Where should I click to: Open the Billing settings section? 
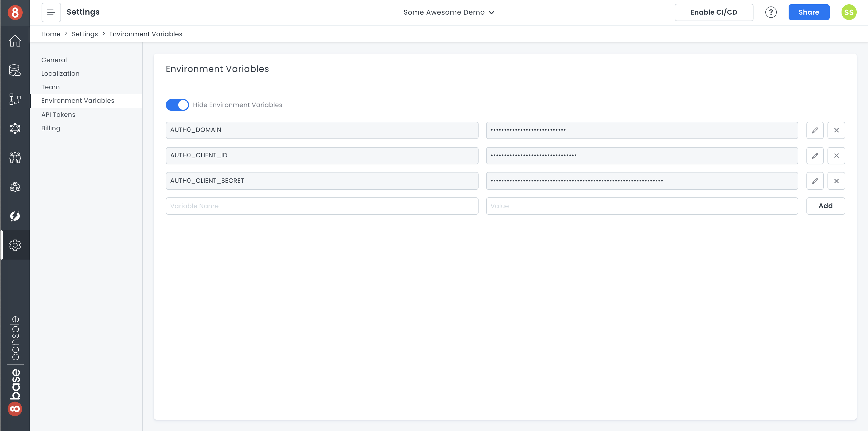(51, 128)
